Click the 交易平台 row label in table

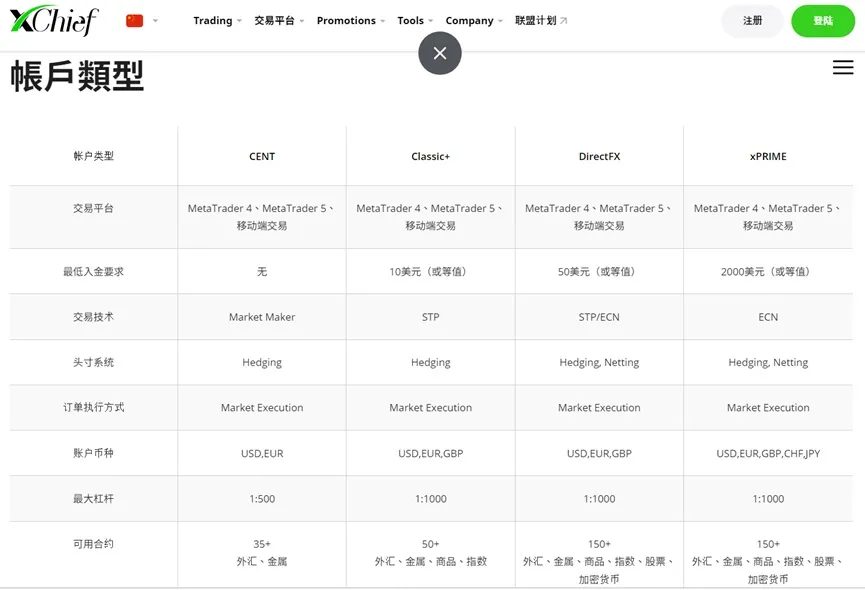coord(93,208)
